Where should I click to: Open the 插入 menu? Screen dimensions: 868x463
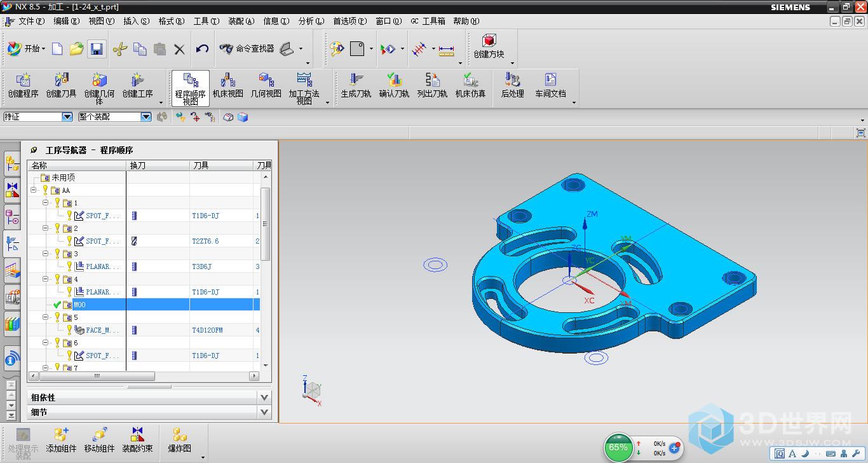(136, 21)
